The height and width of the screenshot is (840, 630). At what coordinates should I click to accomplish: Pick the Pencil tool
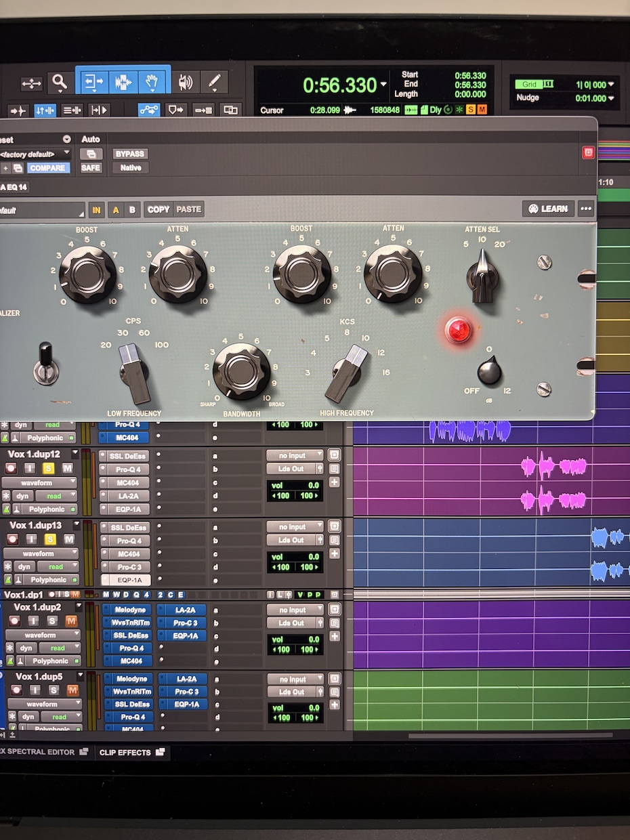click(x=214, y=82)
